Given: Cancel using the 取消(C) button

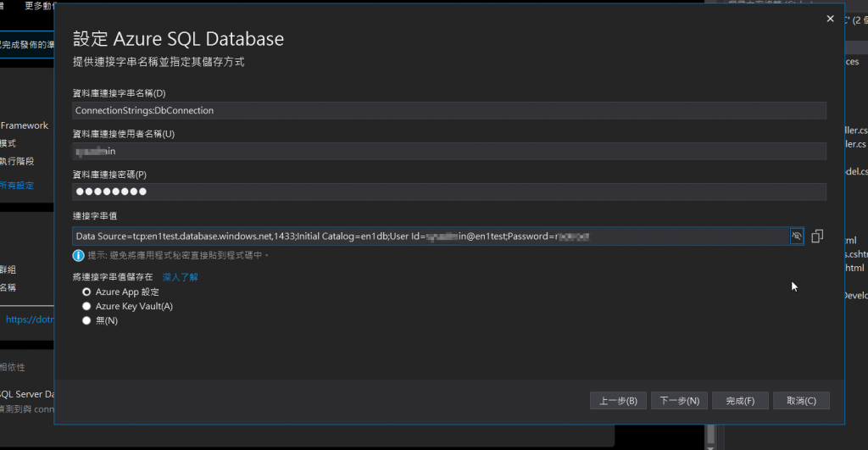Looking at the screenshot, I should [x=800, y=401].
